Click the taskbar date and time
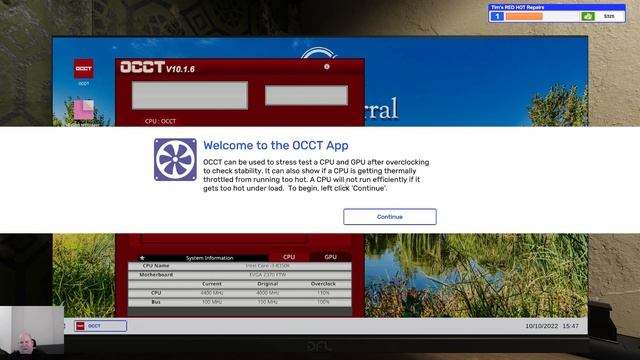The width and height of the screenshot is (640, 360). pos(552,326)
